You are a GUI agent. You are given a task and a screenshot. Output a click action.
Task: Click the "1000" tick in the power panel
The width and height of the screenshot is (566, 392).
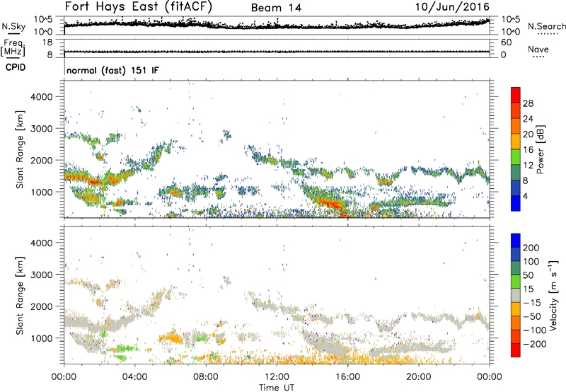coord(41,192)
